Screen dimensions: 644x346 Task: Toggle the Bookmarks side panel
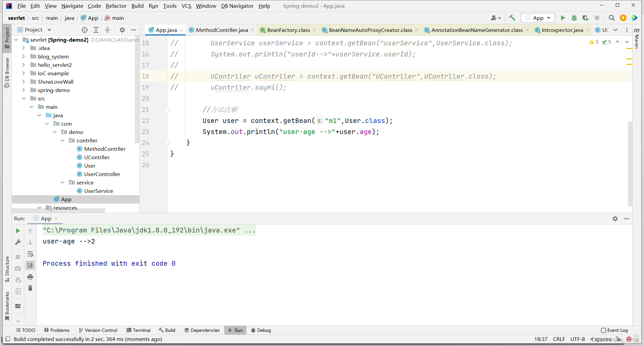7,306
